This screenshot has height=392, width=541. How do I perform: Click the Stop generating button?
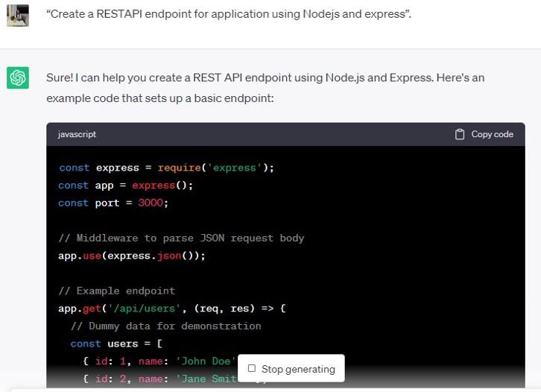[291, 368]
